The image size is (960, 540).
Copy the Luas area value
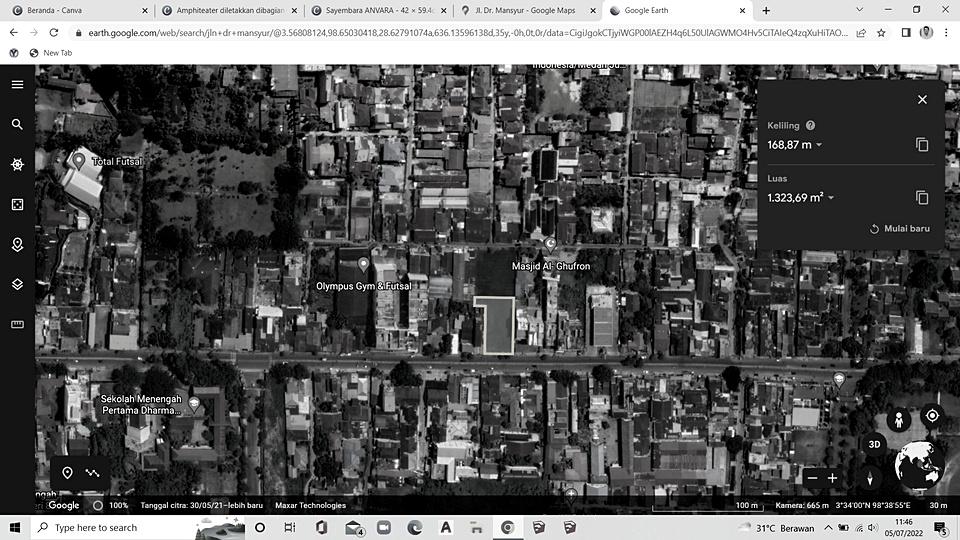pyautogui.click(x=922, y=197)
